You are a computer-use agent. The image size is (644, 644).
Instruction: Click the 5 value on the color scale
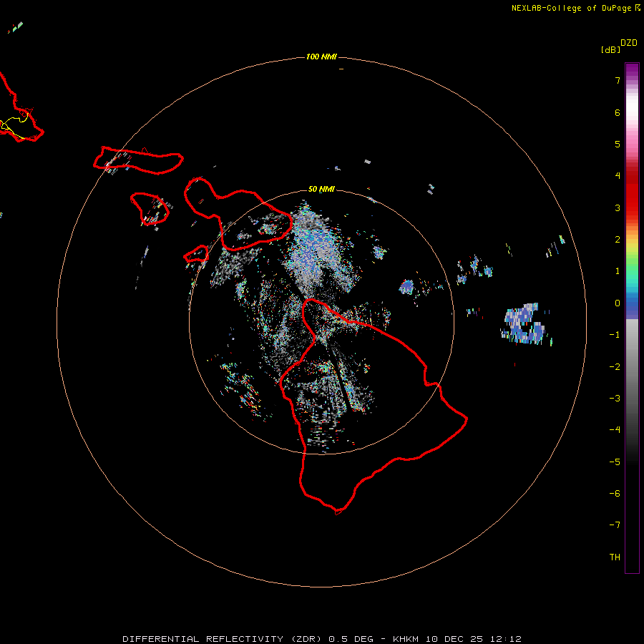[x=618, y=144]
